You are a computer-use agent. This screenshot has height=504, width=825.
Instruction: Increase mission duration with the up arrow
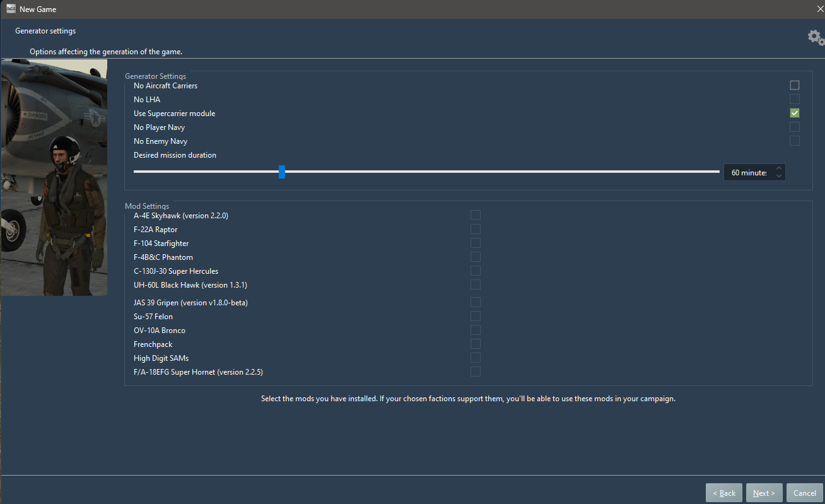[779, 168]
